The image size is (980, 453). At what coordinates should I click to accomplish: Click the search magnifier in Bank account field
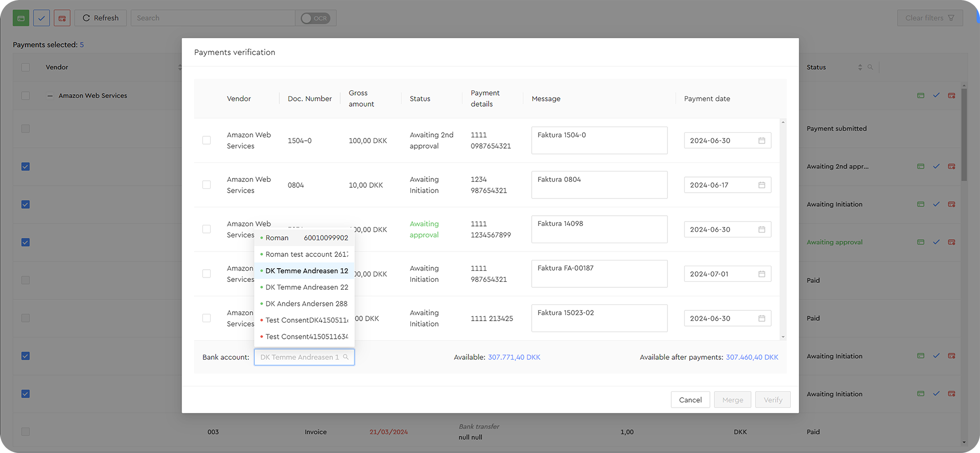coord(346,357)
